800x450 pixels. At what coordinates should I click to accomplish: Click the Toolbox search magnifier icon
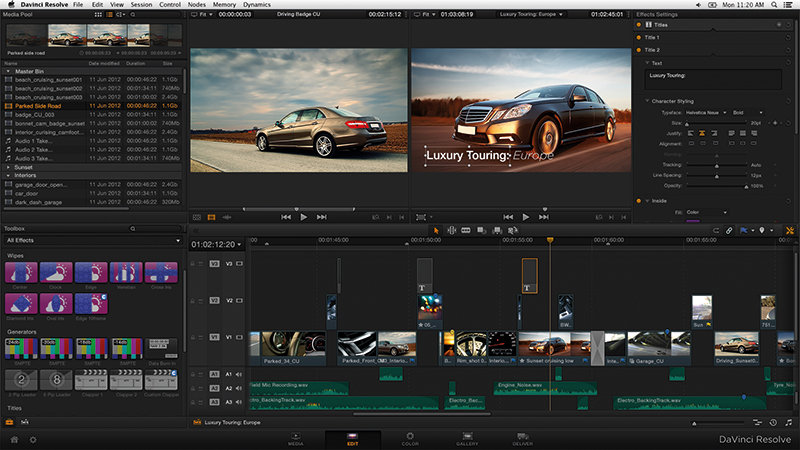click(133, 229)
